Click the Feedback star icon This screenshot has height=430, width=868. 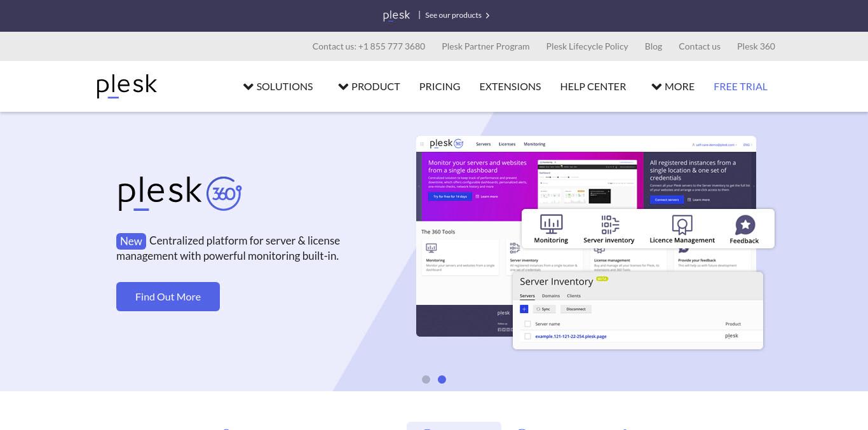tap(745, 225)
